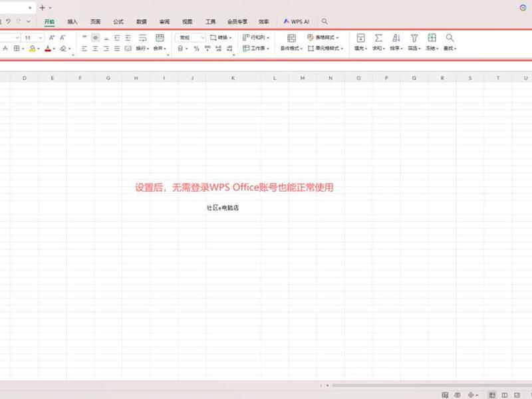532x399 pixels.
Task: Switch to the 页面 Page tab
Action: click(95, 21)
